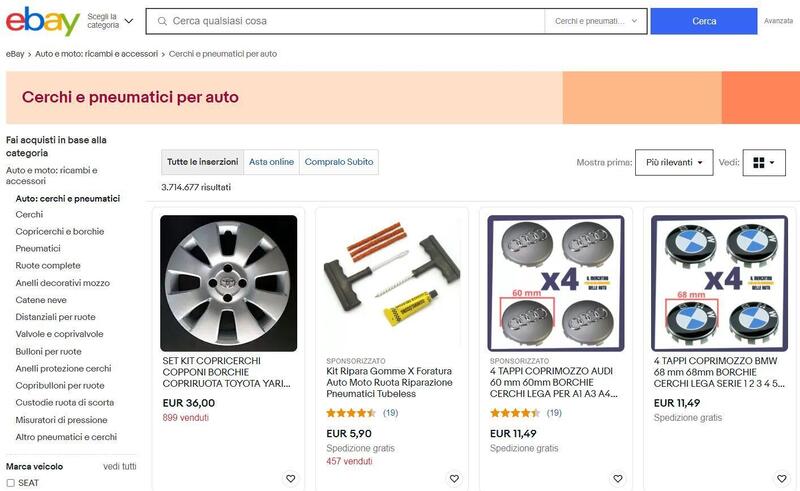Click the magnifying glass search icon

point(162,21)
